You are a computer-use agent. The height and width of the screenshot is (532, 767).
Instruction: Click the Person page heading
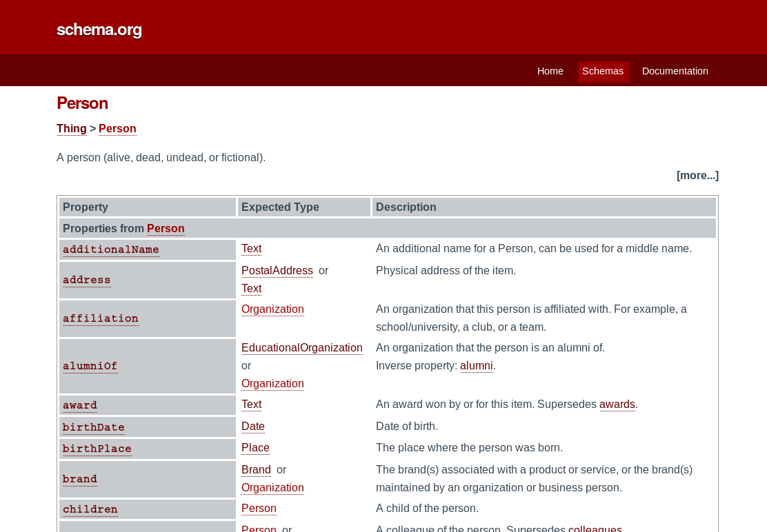(x=82, y=103)
